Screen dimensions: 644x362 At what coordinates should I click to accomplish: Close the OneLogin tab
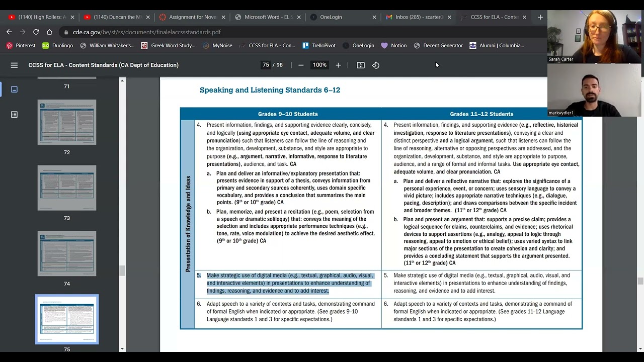[x=374, y=17]
